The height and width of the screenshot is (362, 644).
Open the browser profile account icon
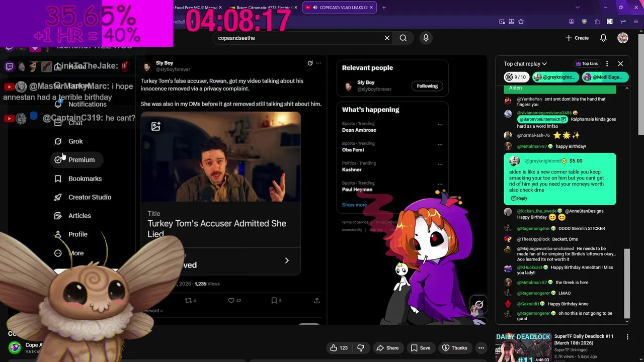click(572, 22)
